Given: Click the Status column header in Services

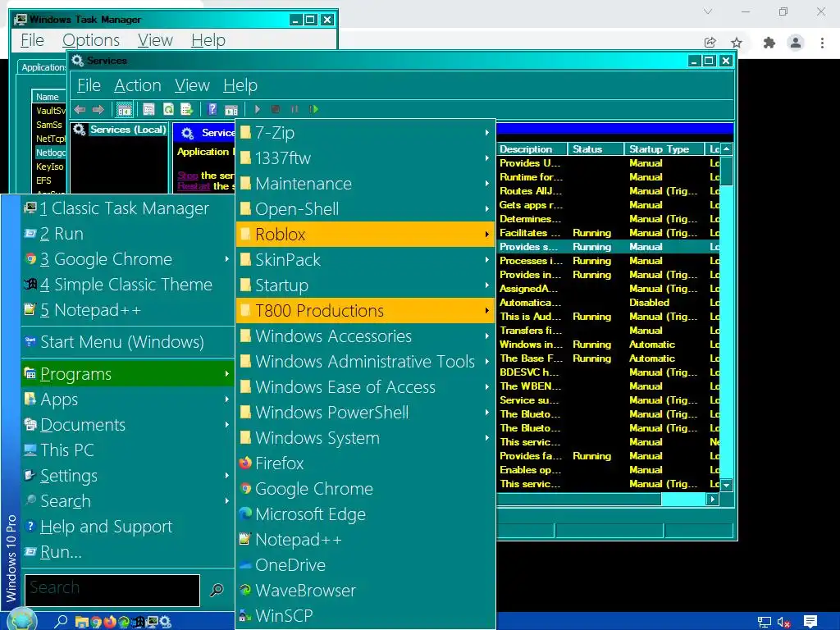Looking at the screenshot, I should click(596, 149).
